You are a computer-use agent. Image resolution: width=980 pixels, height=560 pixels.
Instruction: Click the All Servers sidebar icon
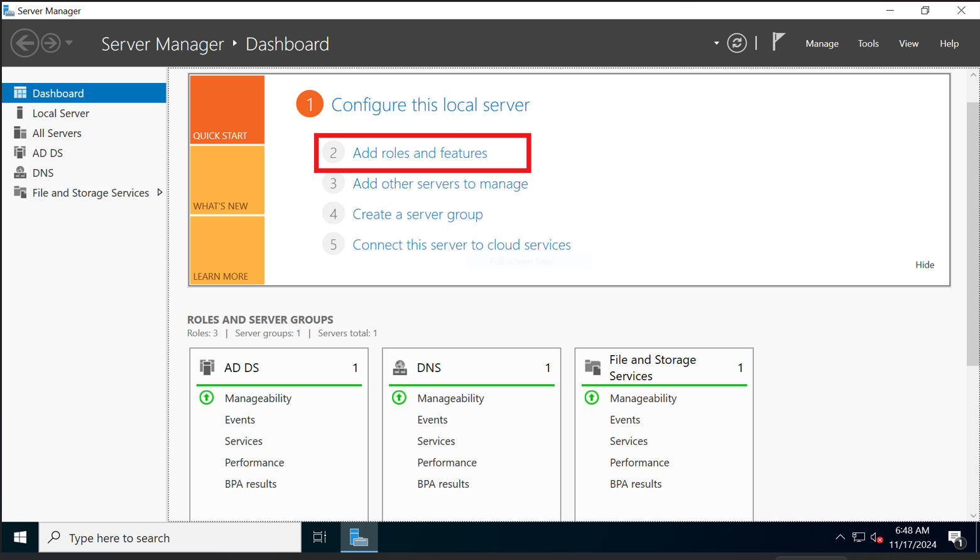pyautogui.click(x=20, y=133)
